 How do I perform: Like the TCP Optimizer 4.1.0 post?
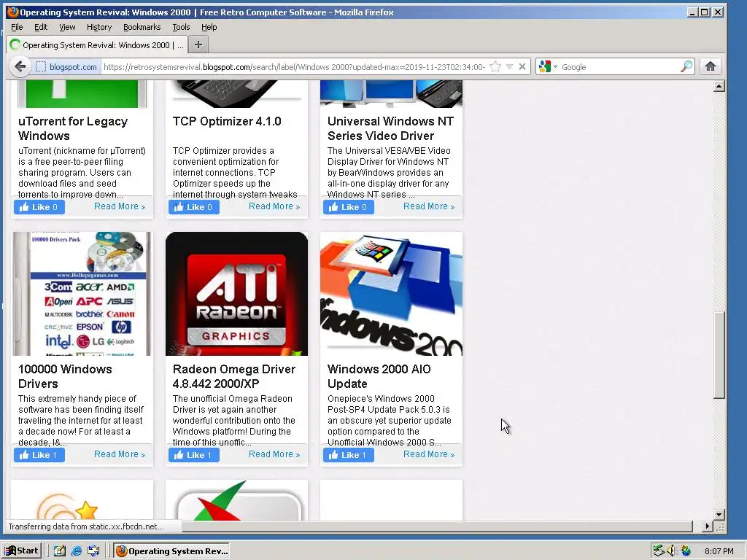pos(194,207)
